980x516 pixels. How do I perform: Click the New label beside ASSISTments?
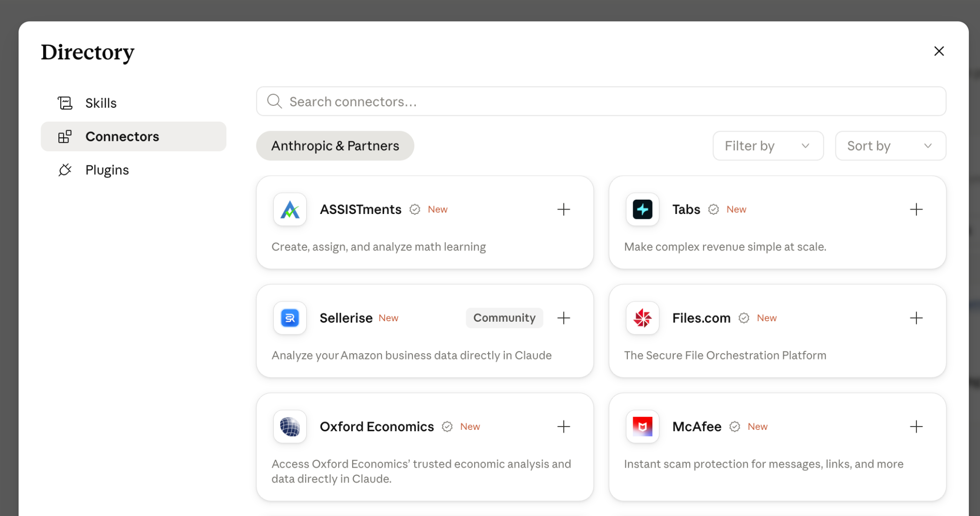(x=438, y=209)
